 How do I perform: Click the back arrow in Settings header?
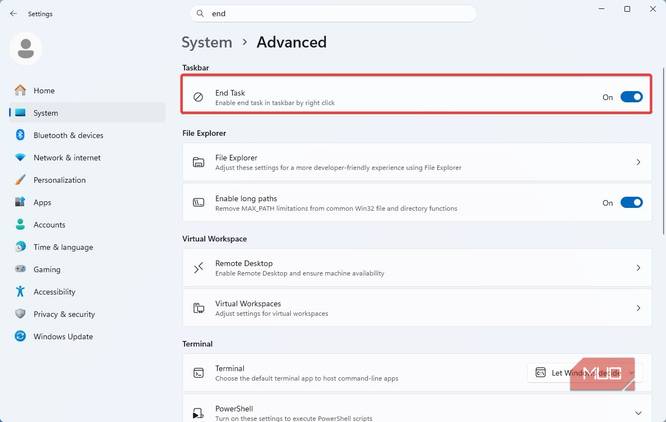pyautogui.click(x=13, y=14)
